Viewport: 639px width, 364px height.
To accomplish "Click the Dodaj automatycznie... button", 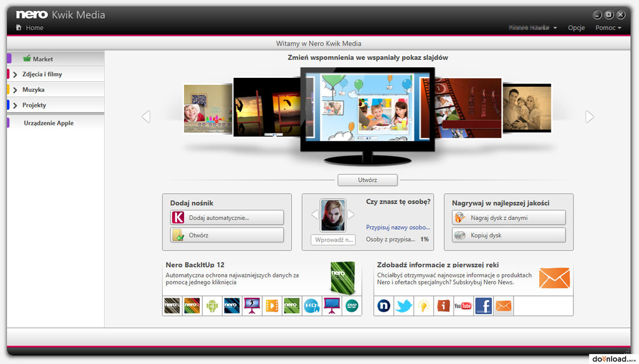I will tap(227, 218).
